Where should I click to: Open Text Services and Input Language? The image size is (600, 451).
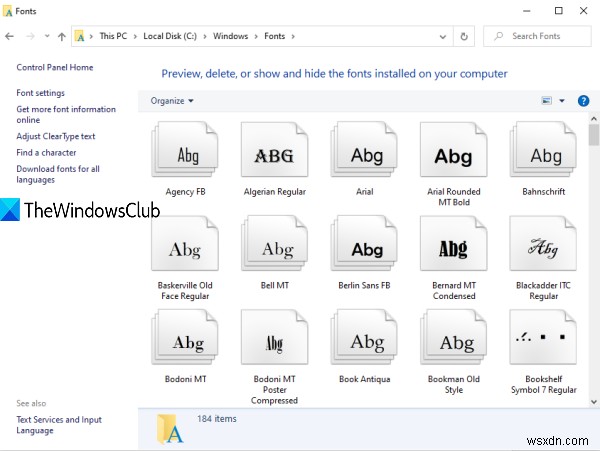[59, 425]
